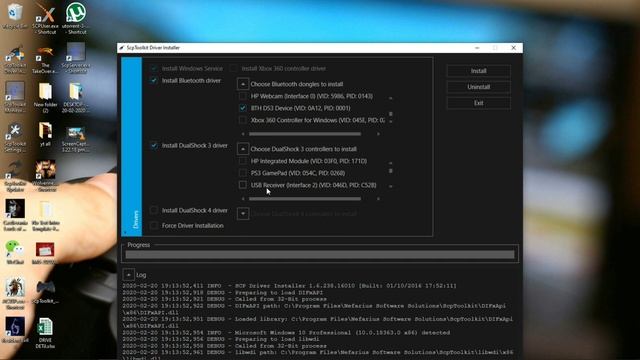Collapse the Log section expander
The width and height of the screenshot is (640, 360).
click(x=129, y=275)
